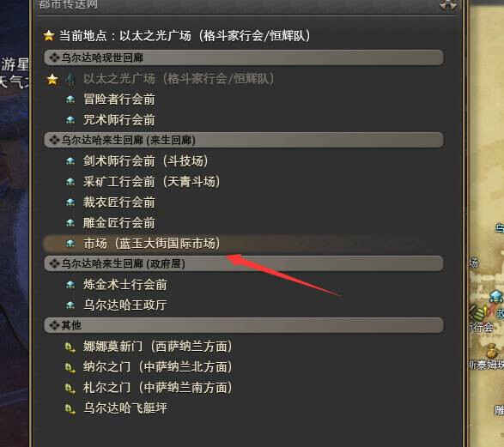Click aetheryte icon beside 炼金术士行会前
This screenshot has width=504, height=447.
click(x=70, y=285)
